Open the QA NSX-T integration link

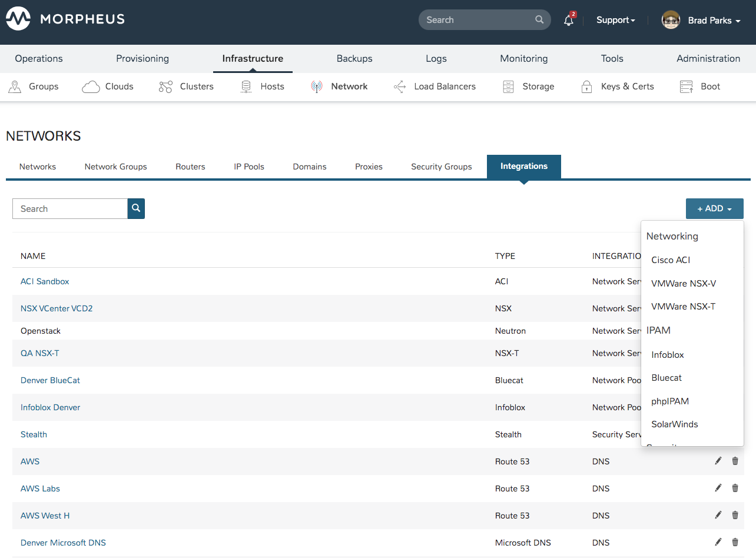(40, 353)
